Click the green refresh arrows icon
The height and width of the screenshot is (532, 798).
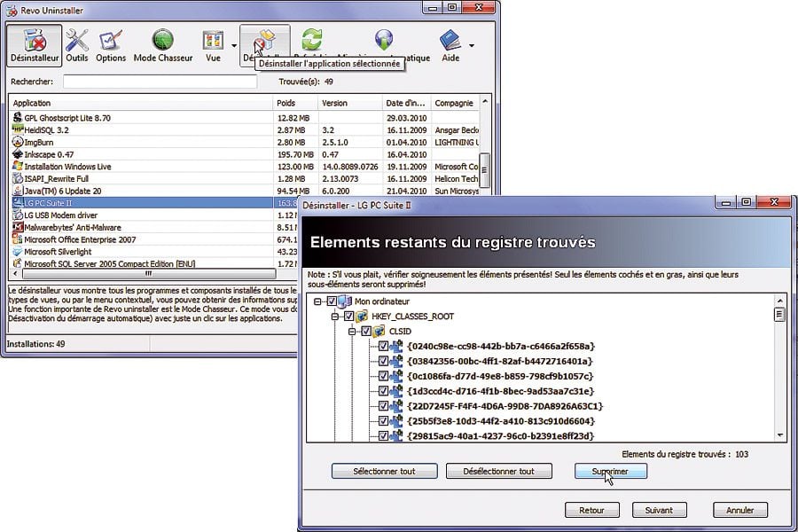311,40
